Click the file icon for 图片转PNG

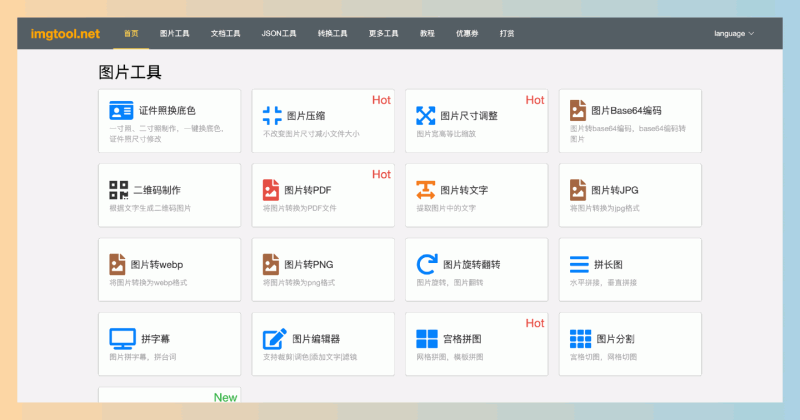[x=270, y=264]
